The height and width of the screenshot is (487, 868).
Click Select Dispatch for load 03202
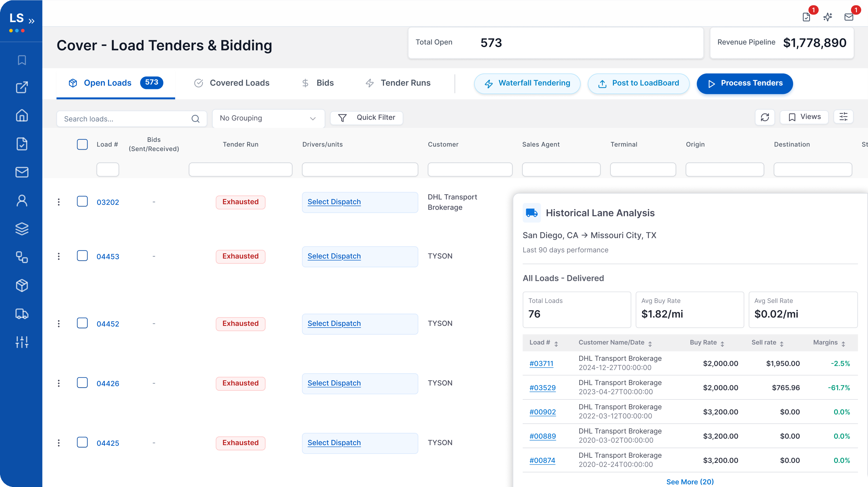click(334, 202)
